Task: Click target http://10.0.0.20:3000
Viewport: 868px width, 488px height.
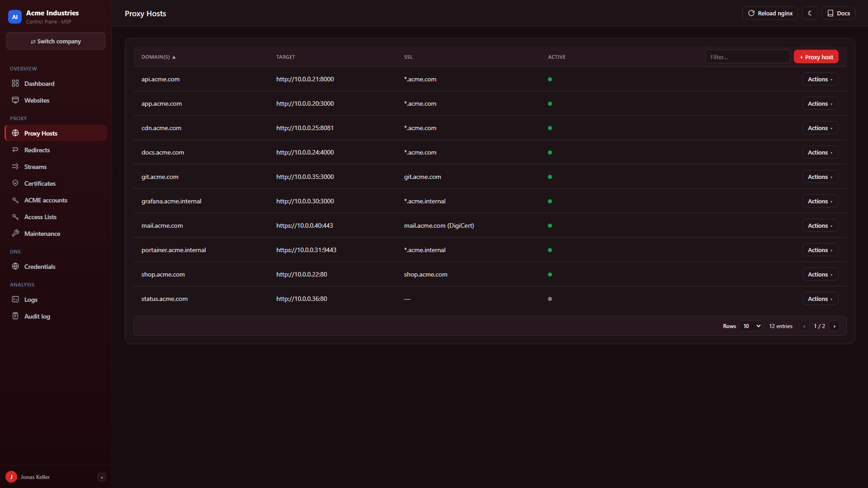Action: pyautogui.click(x=305, y=103)
